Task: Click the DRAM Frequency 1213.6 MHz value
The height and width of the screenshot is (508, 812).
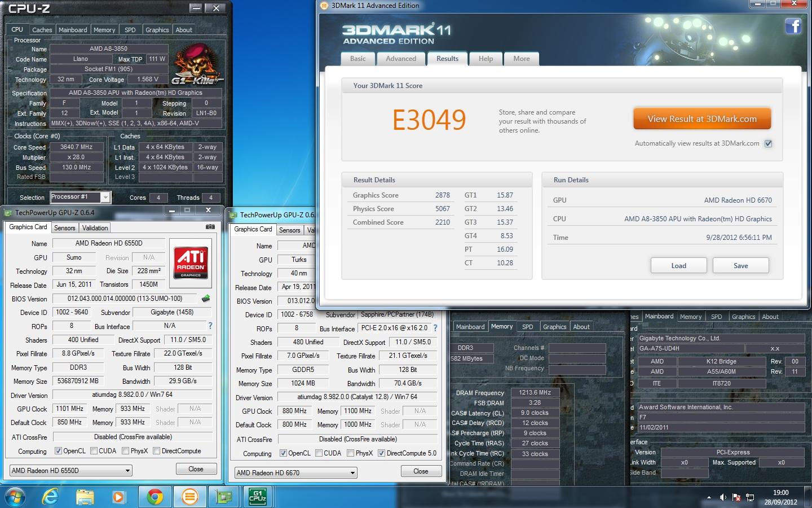Action: point(535,392)
